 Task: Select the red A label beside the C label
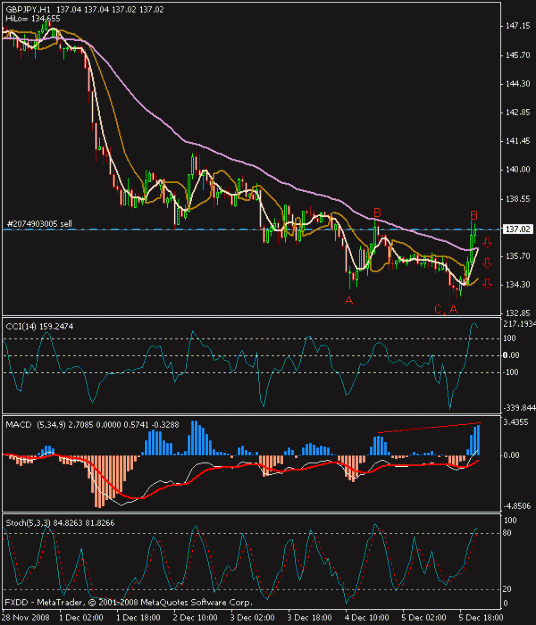pos(453,309)
